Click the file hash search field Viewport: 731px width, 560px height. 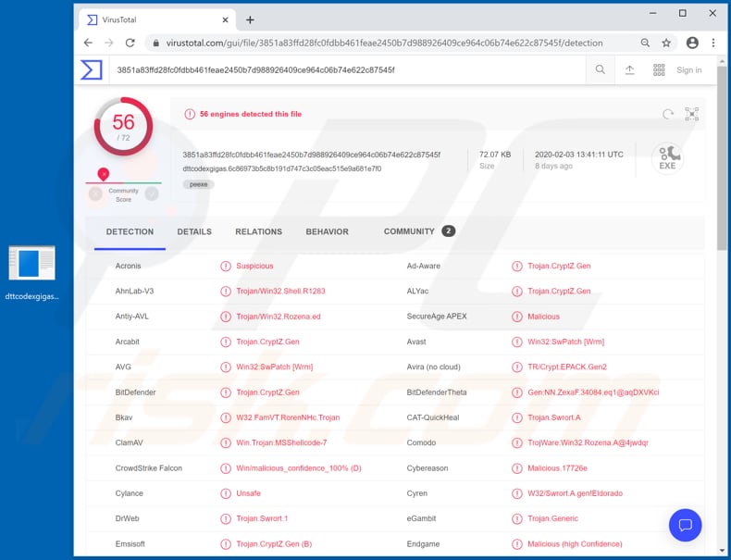pyautogui.click(x=347, y=70)
